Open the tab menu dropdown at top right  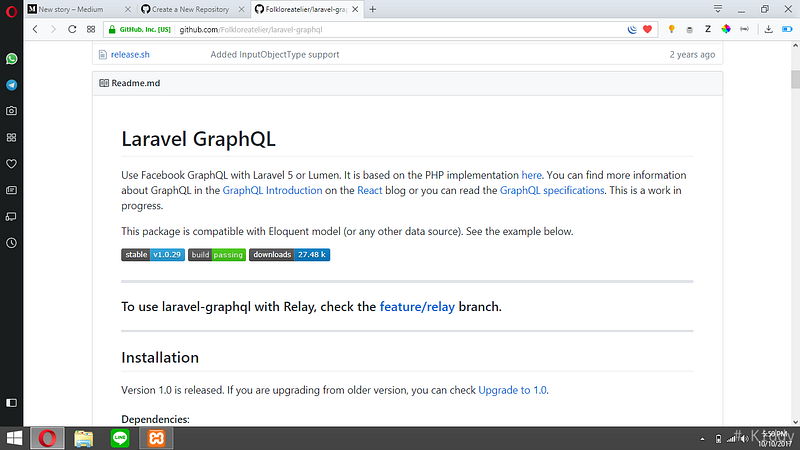717,9
